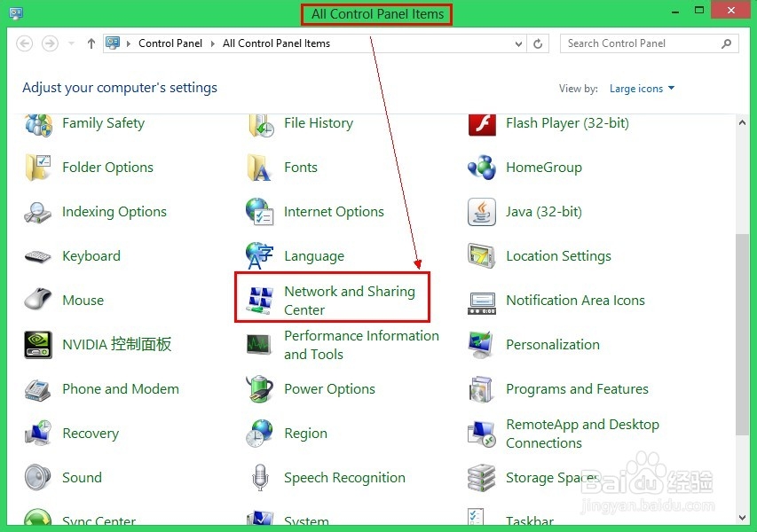
Task: Open the Performance Information and Tools icon
Action: pos(259,344)
